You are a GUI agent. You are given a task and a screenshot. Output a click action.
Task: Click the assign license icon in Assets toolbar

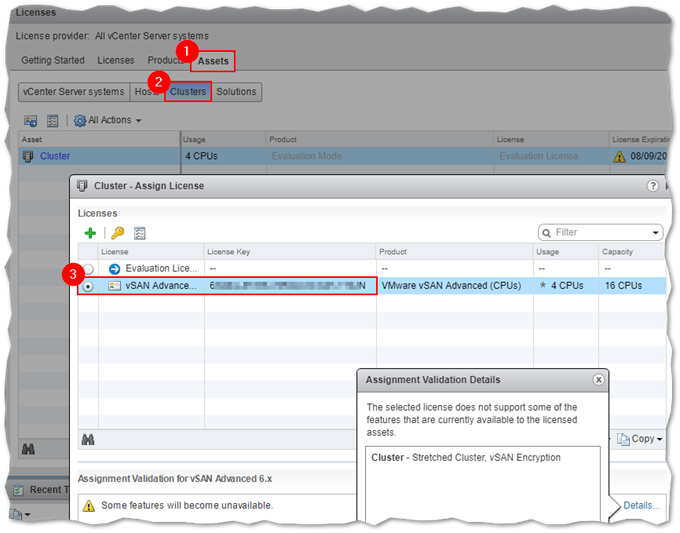coord(30,121)
